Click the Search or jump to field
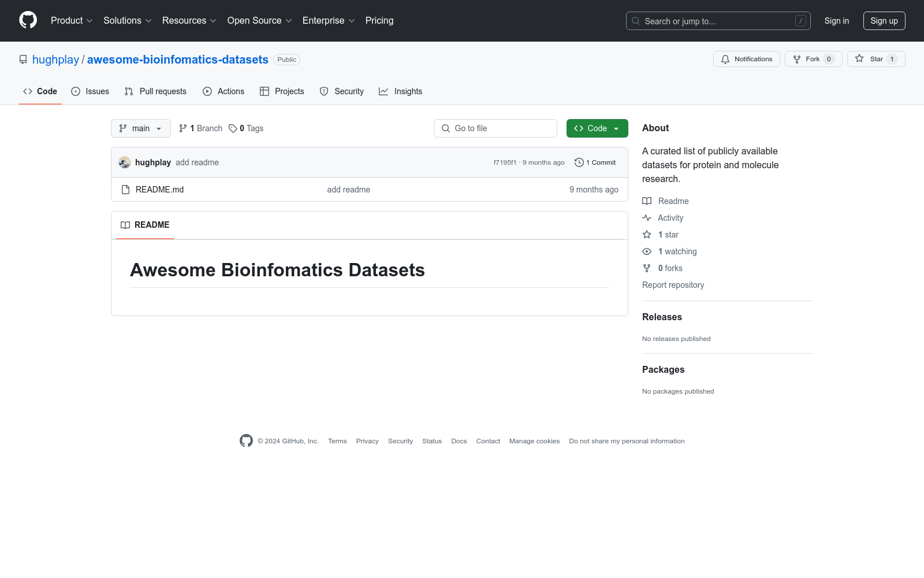This screenshot has height=578, width=924. (x=718, y=21)
